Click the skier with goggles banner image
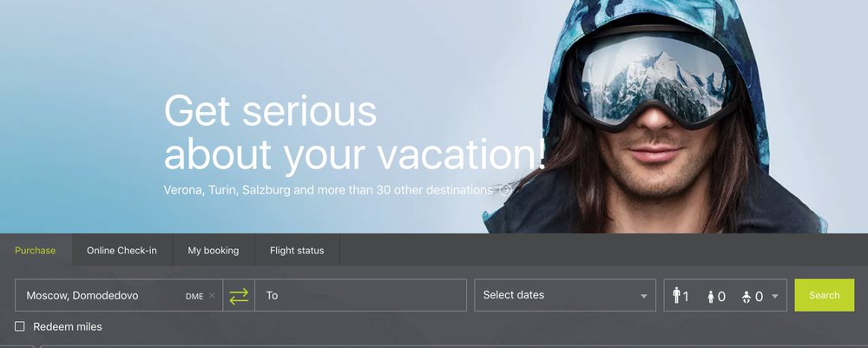The image size is (868, 348). click(x=654, y=116)
